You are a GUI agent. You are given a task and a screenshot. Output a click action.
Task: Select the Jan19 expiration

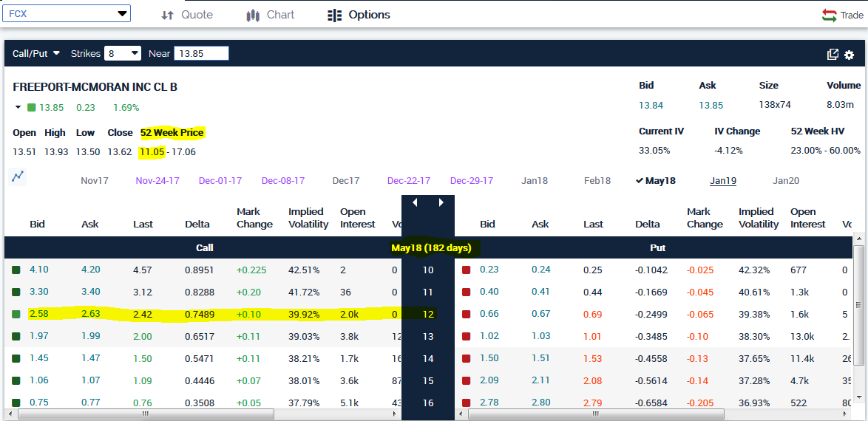click(722, 181)
